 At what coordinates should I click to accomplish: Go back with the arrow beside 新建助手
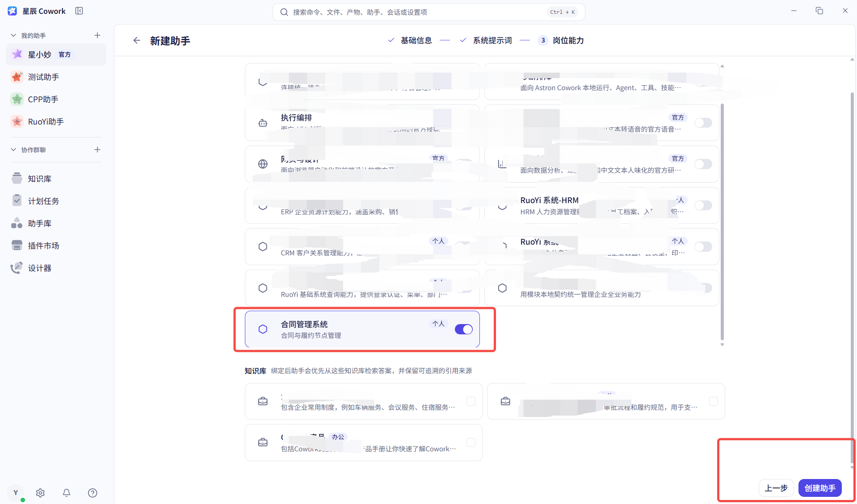[x=137, y=41]
